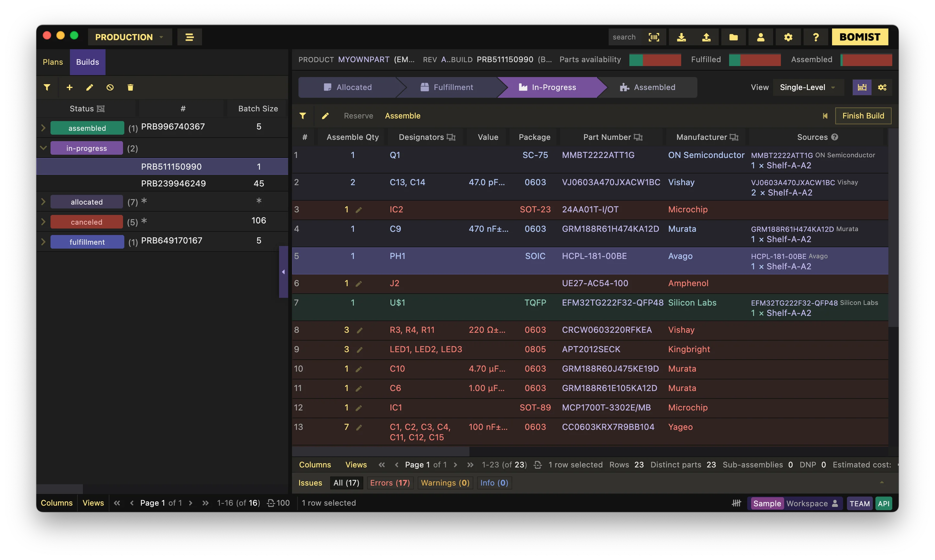Click the cancel build icon
This screenshot has width=935, height=560.
(x=110, y=87)
